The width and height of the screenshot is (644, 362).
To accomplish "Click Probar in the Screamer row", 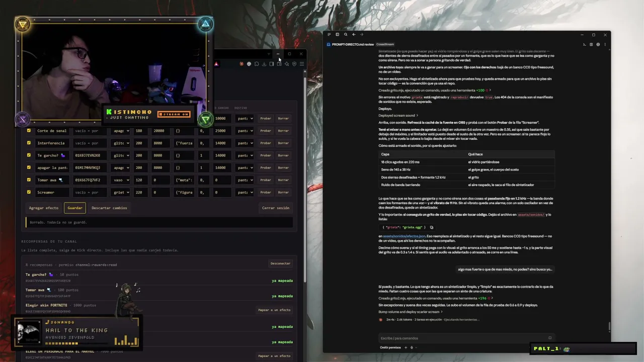I will tap(266, 192).
